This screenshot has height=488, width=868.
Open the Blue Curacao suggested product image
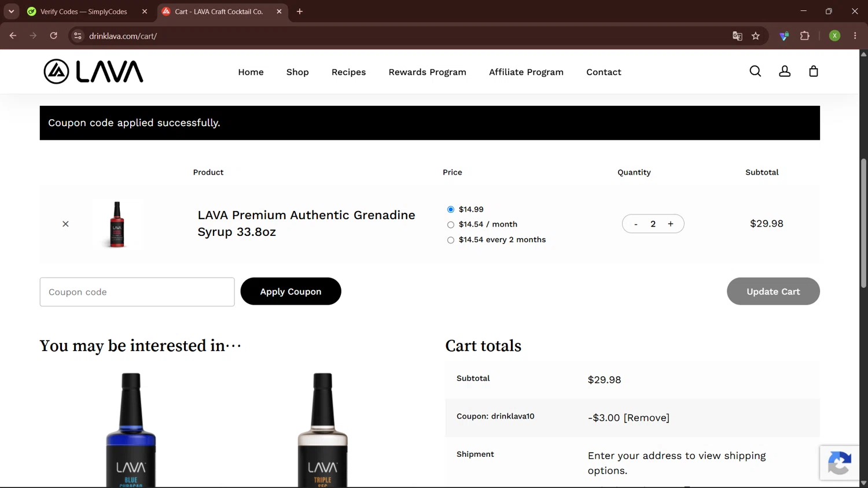(131, 430)
